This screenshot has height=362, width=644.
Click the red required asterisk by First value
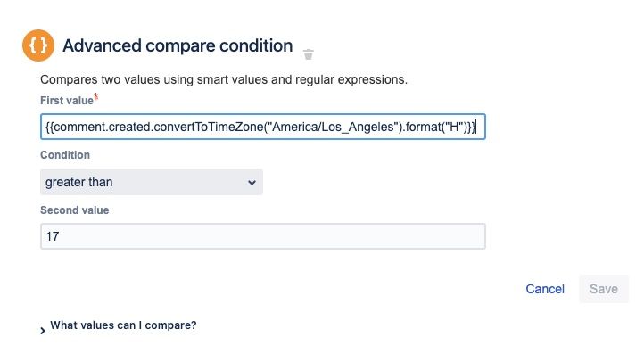[96, 95]
